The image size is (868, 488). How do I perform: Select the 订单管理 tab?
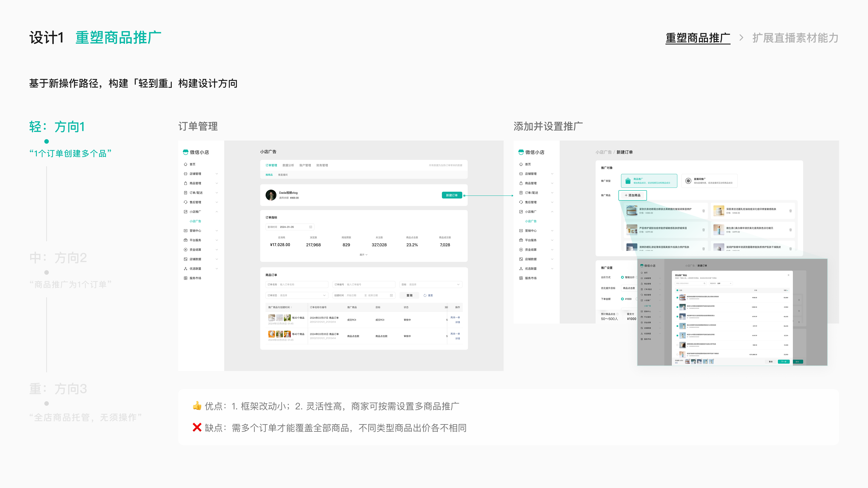point(271,165)
